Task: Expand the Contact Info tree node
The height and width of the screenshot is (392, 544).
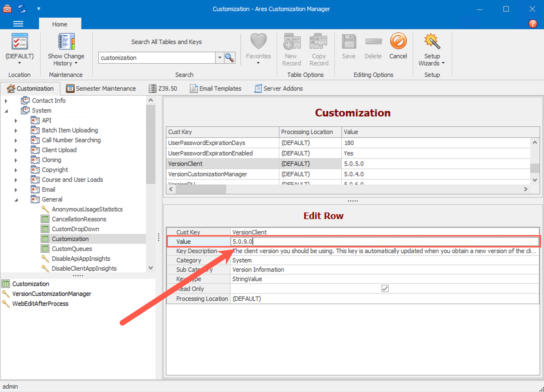Action: [x=6, y=101]
